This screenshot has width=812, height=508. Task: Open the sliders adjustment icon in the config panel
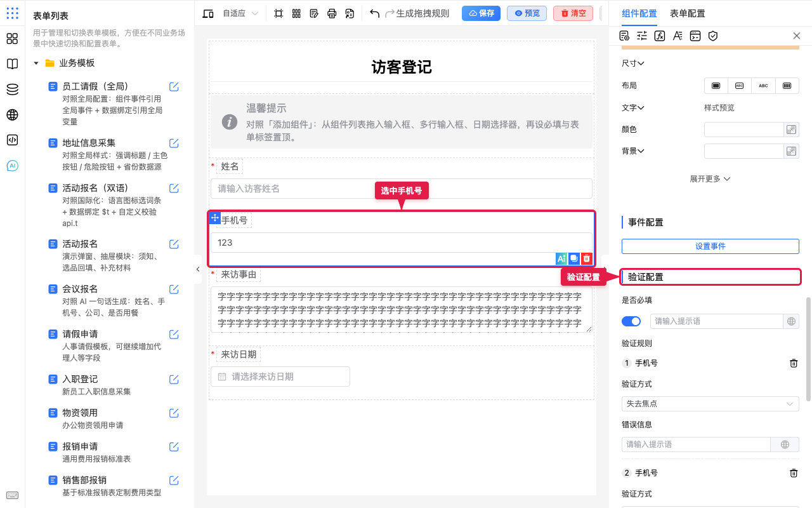[x=642, y=36]
